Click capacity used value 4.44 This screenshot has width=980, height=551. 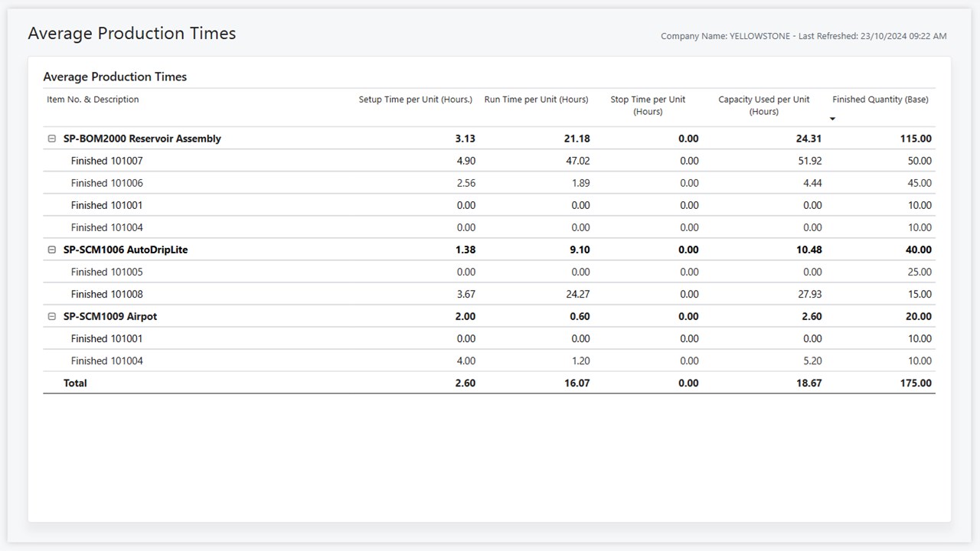point(812,183)
